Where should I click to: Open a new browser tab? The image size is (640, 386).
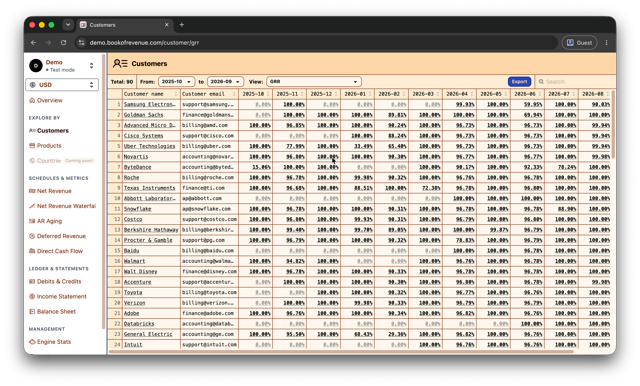(x=182, y=25)
